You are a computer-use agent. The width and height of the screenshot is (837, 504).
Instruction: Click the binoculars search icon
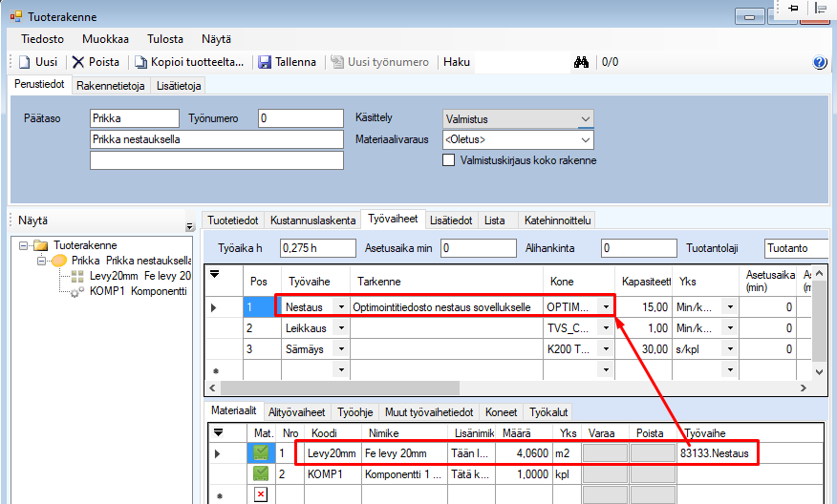(580, 62)
